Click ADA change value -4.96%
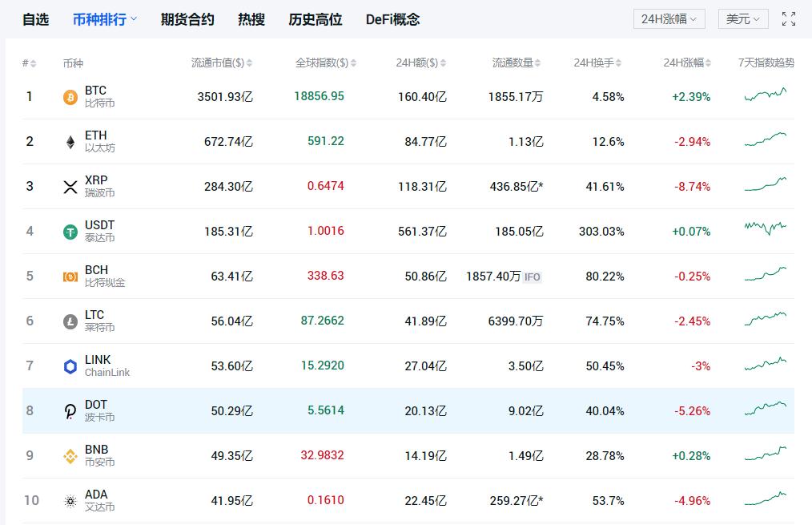Viewport: 812px width, 525px height. tap(693, 501)
